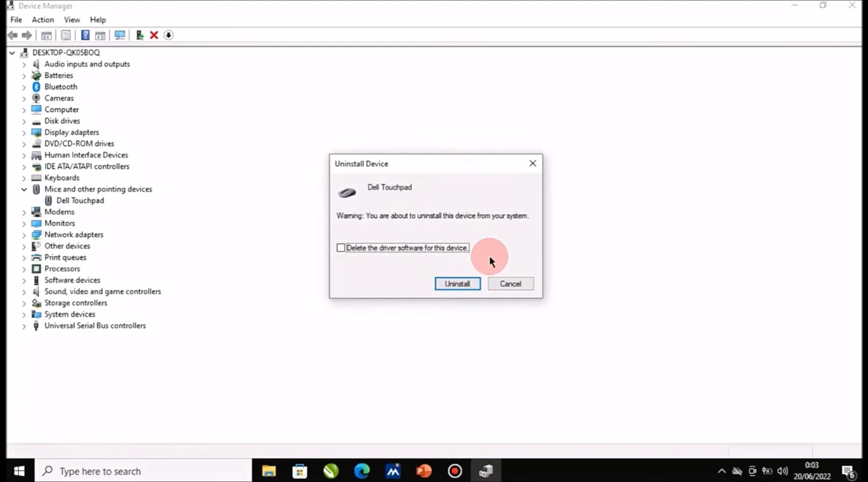Click the Back arrow in Device Manager toolbar
The width and height of the screenshot is (868, 482).
[13, 35]
